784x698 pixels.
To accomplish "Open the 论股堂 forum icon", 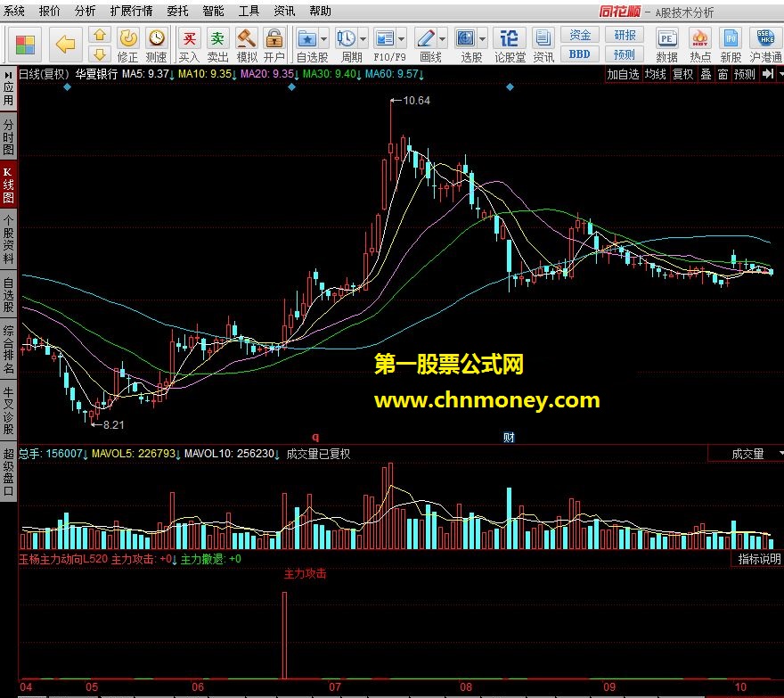I will click(x=509, y=38).
